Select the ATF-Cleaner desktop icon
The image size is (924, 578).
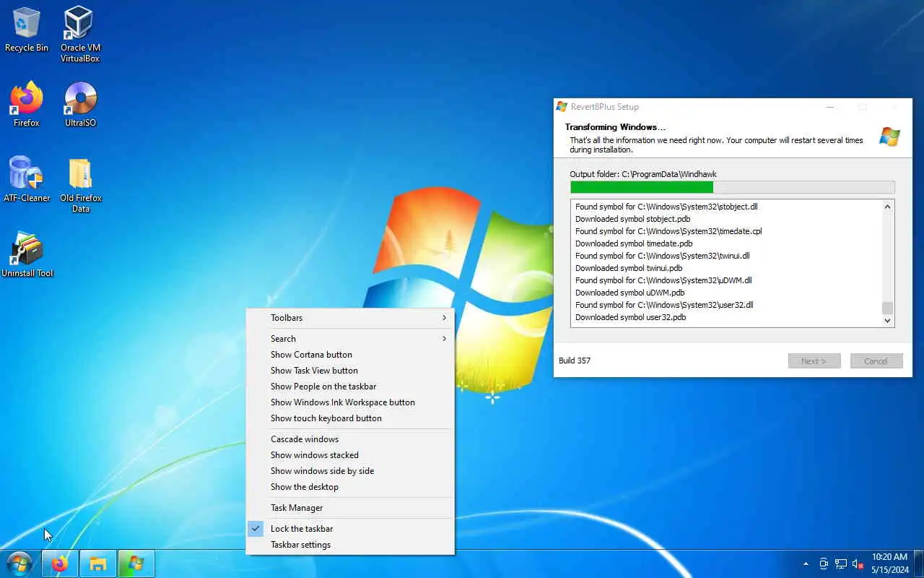(x=27, y=180)
